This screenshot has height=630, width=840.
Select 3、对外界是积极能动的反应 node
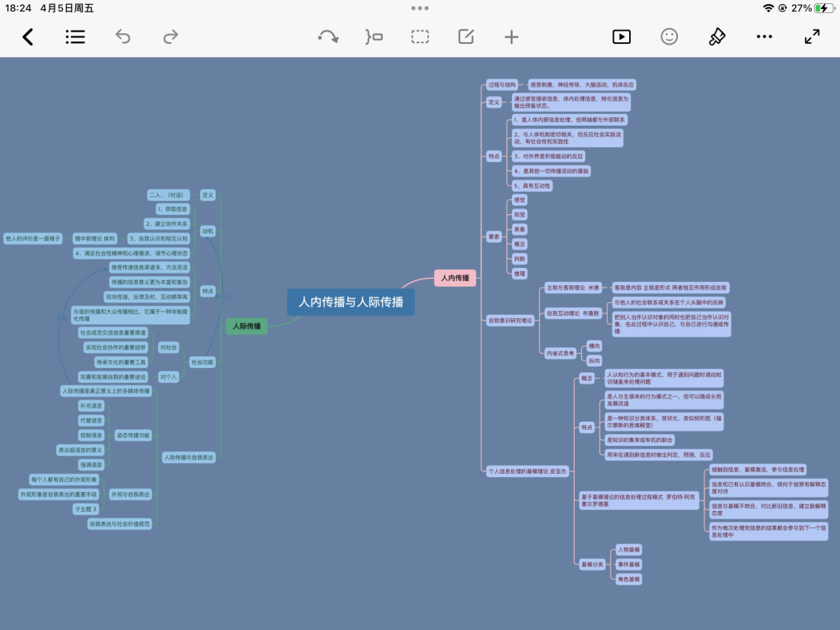tap(549, 156)
